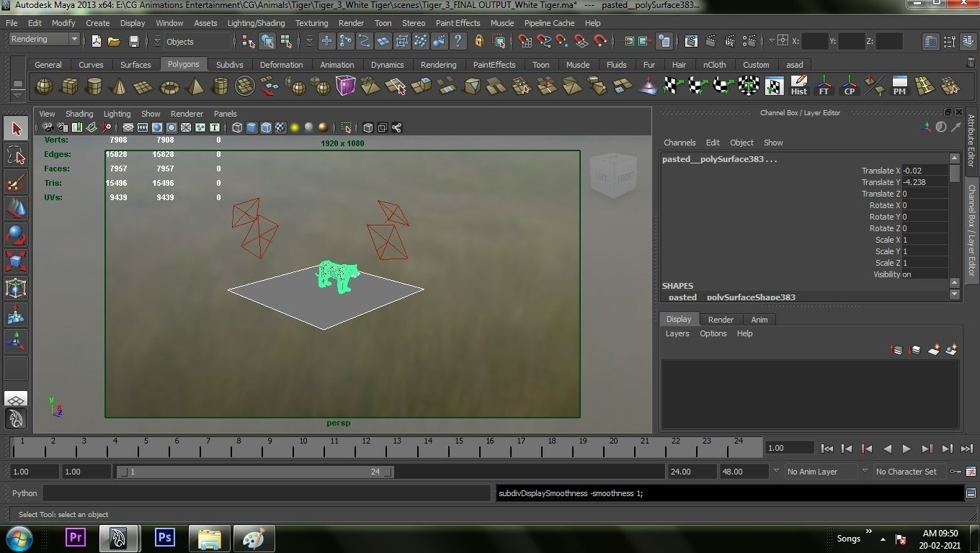The image size is (980, 553).
Task: Open a scene using folder icon
Action: [x=114, y=41]
